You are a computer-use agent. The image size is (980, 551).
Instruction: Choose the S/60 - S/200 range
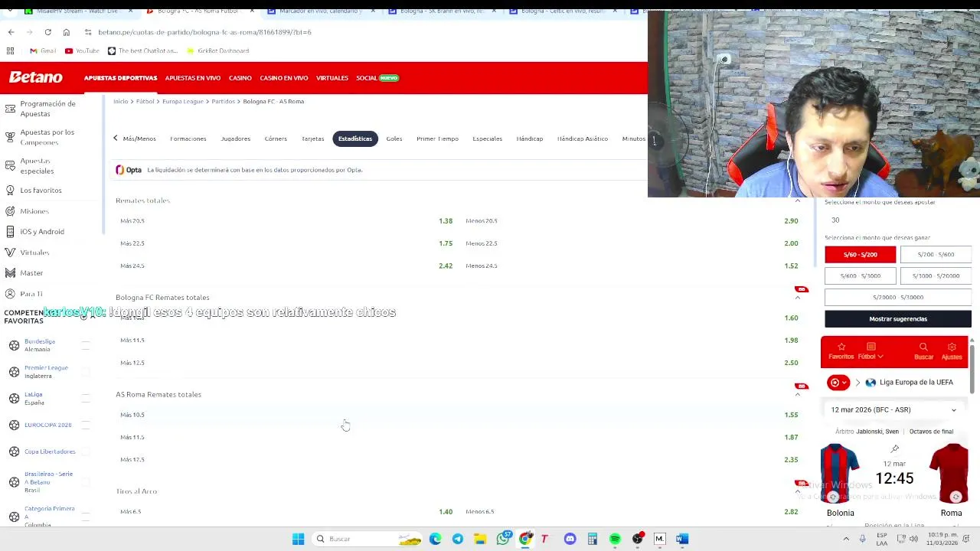pyautogui.click(x=861, y=254)
